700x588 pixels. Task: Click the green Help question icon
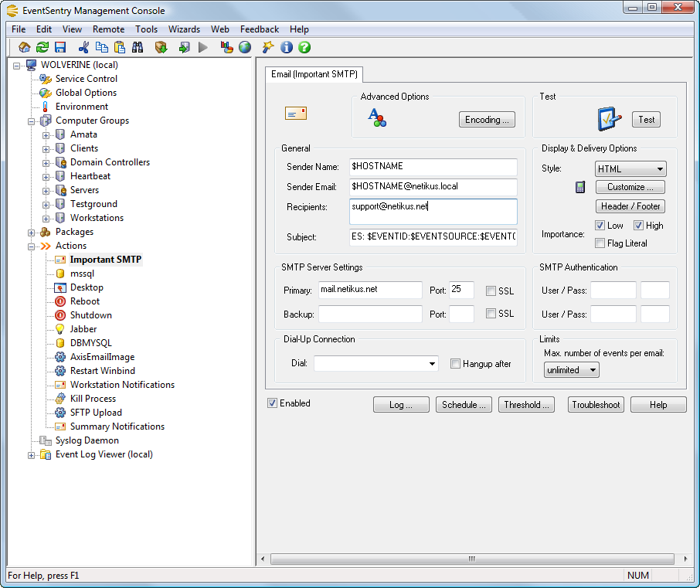coord(304,47)
